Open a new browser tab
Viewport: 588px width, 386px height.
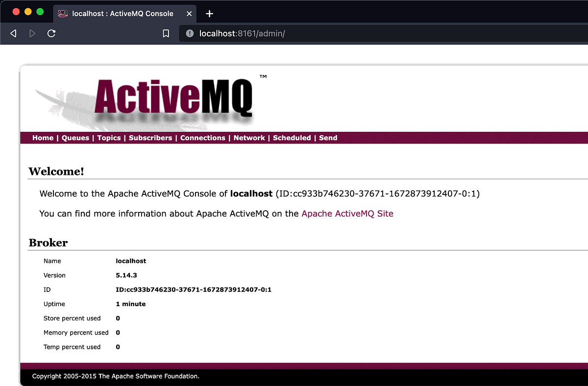[209, 13]
